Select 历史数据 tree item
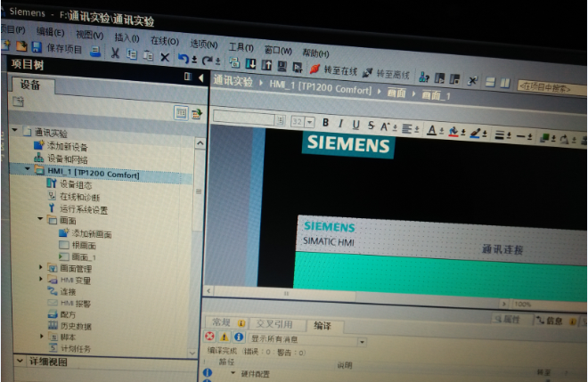The height and width of the screenshot is (382, 588). coord(76,326)
